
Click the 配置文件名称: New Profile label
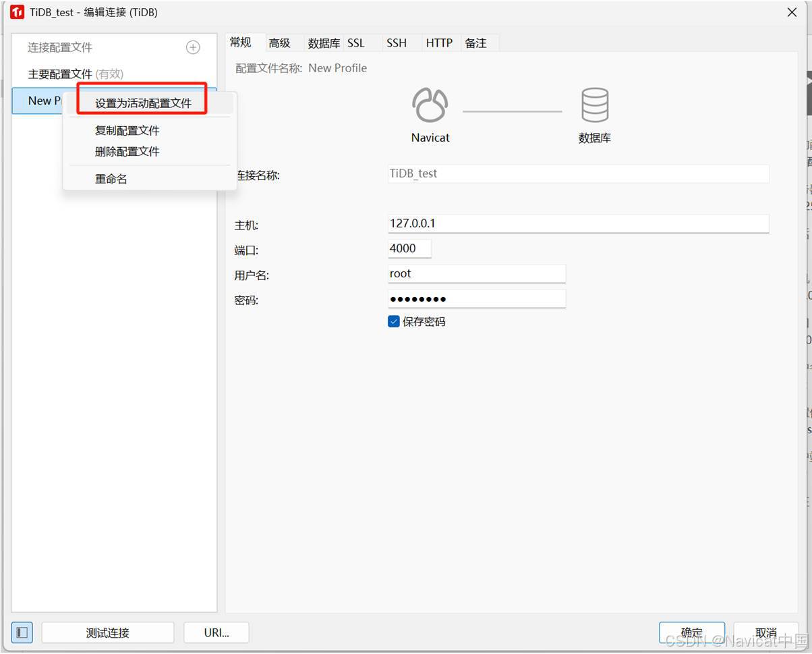pos(301,68)
